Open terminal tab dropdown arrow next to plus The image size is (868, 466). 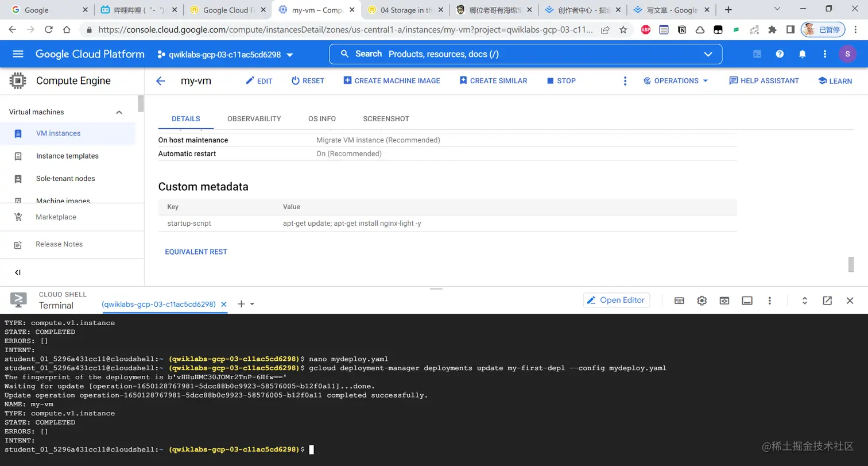252,305
